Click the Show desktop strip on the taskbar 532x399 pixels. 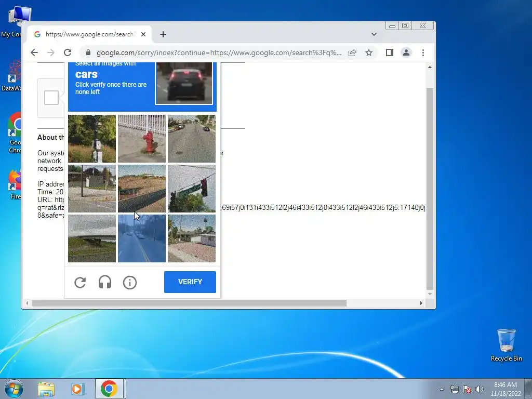coord(528,389)
